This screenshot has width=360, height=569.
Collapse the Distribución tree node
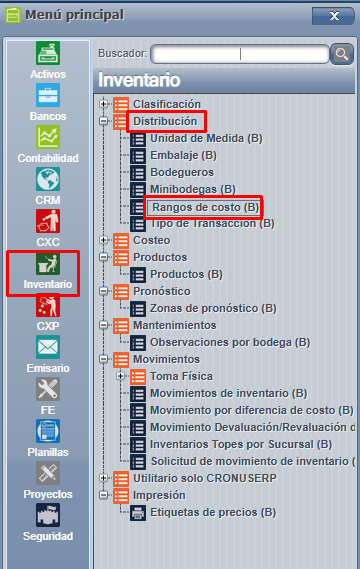pyautogui.click(x=103, y=121)
